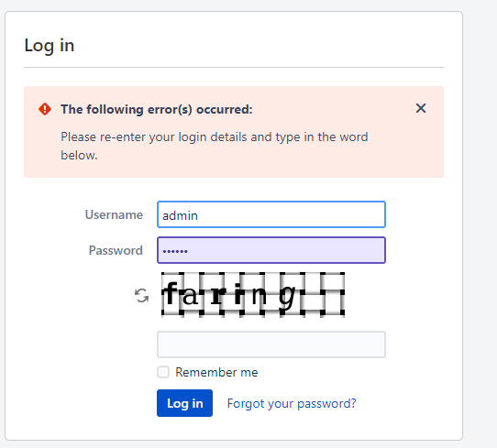This screenshot has width=497, height=448.
Task: Click the Username label
Action: (114, 214)
